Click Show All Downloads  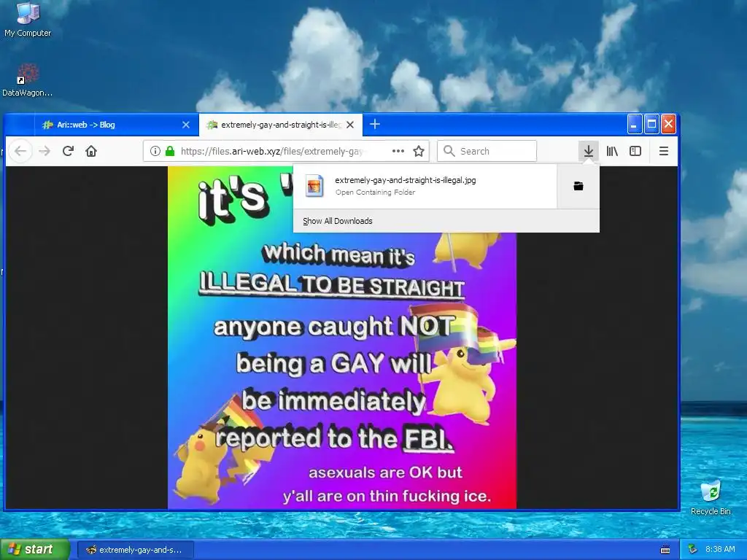point(338,221)
